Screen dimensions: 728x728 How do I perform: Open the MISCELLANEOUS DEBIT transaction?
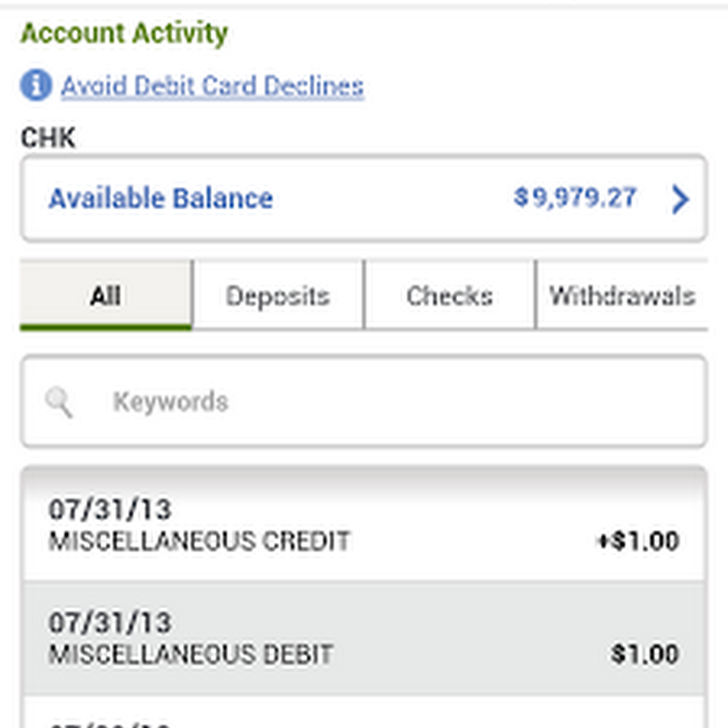point(191,654)
